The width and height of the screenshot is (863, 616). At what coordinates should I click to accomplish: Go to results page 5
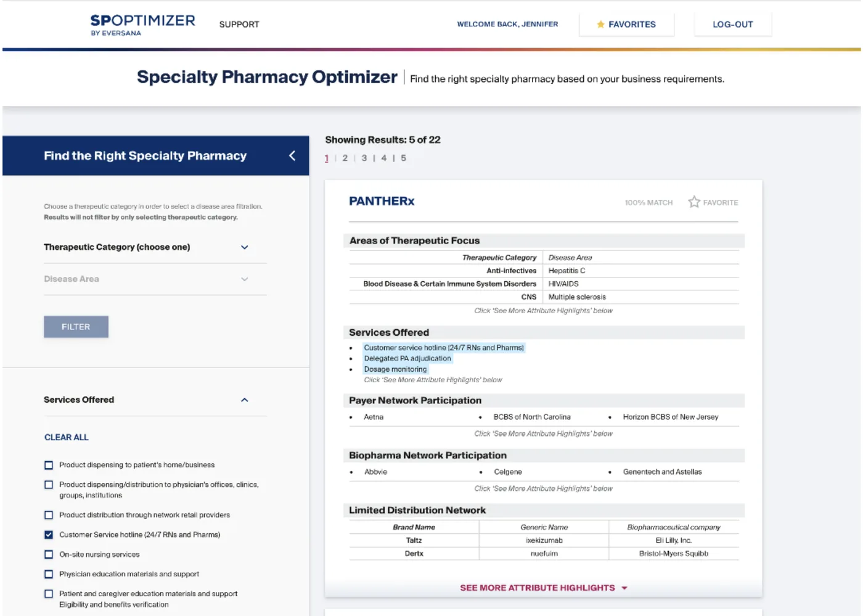[404, 158]
